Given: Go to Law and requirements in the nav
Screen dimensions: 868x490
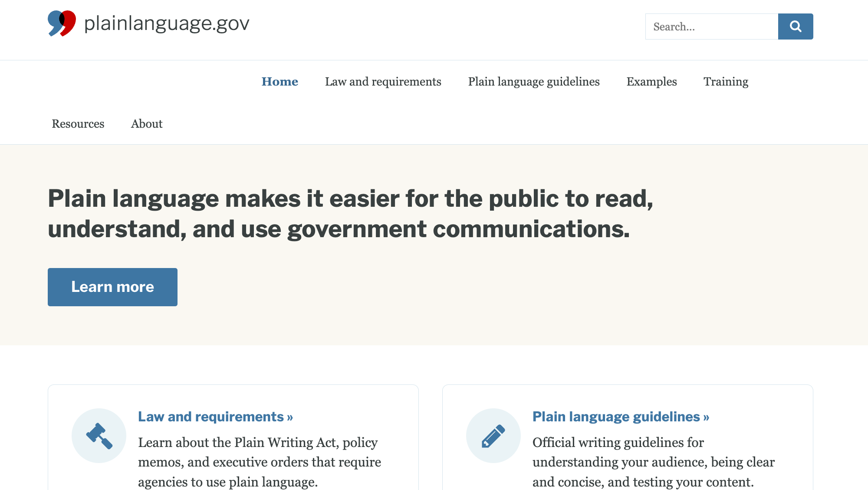Looking at the screenshot, I should (x=383, y=82).
